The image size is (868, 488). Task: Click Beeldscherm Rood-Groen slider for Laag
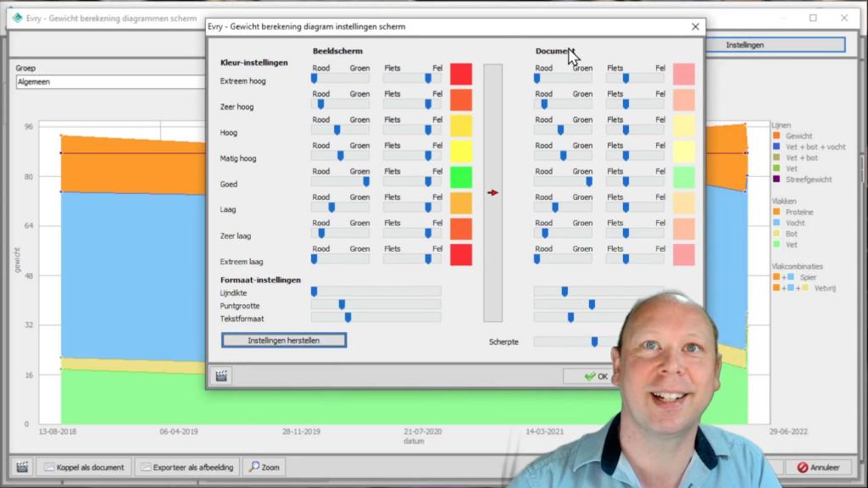tap(340, 208)
